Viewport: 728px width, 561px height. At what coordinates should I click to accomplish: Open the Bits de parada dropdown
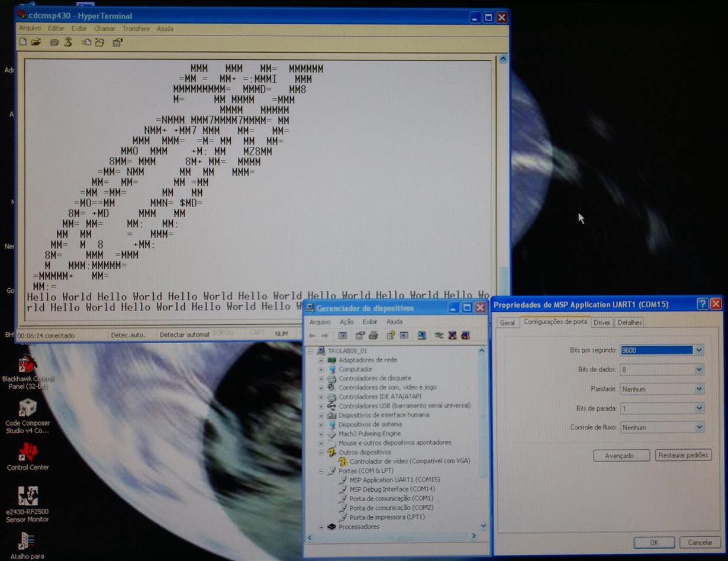click(x=699, y=408)
